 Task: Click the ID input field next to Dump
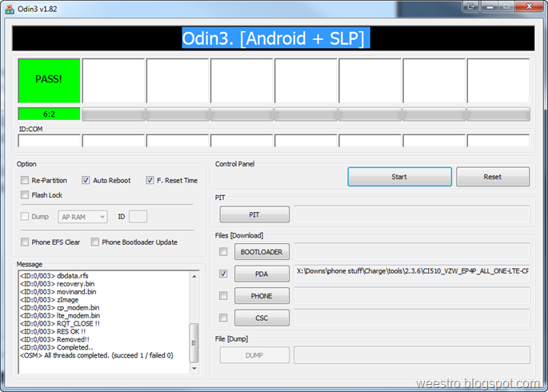pos(138,217)
